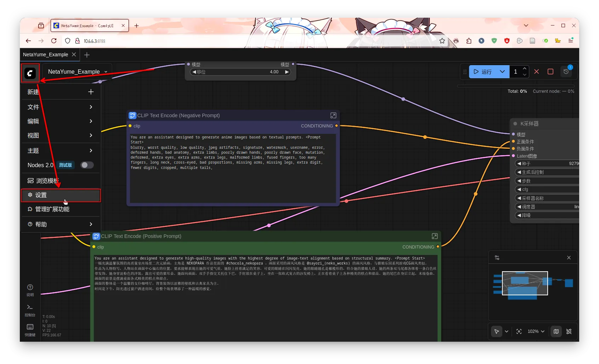Click the fit view icon in bottom toolbar

pyautogui.click(x=519, y=331)
